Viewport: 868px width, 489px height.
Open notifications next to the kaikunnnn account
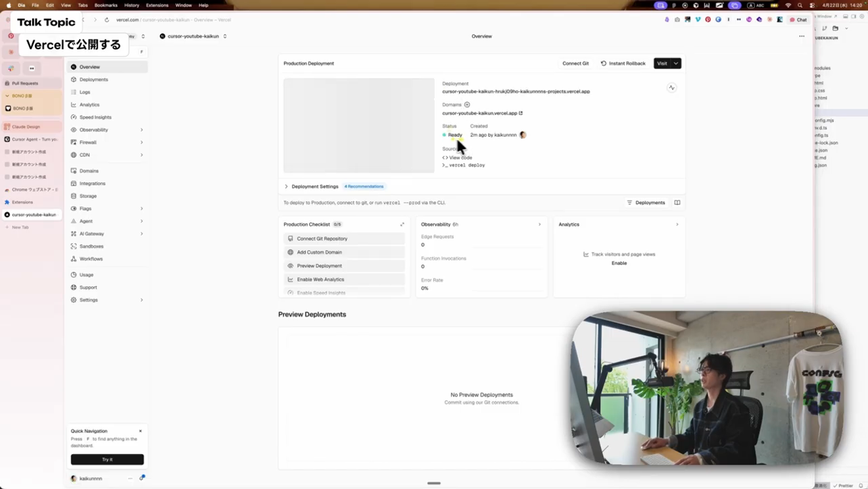pos(142,478)
